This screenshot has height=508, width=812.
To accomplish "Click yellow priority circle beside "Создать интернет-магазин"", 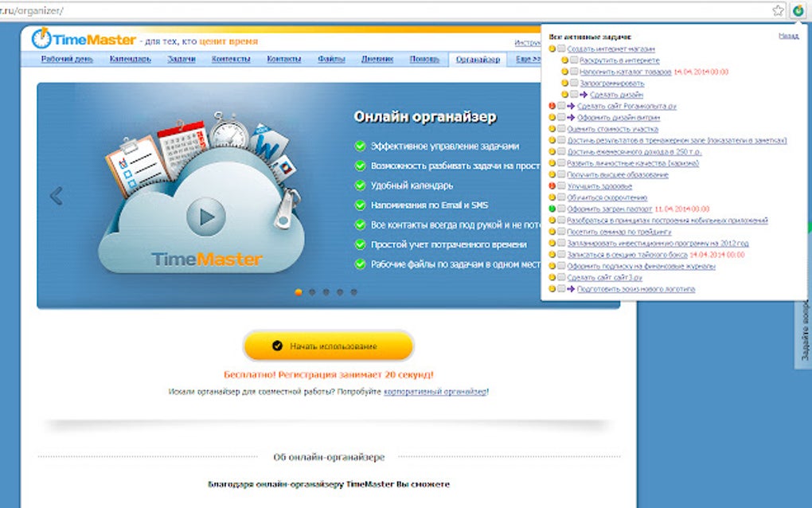I will [553, 49].
